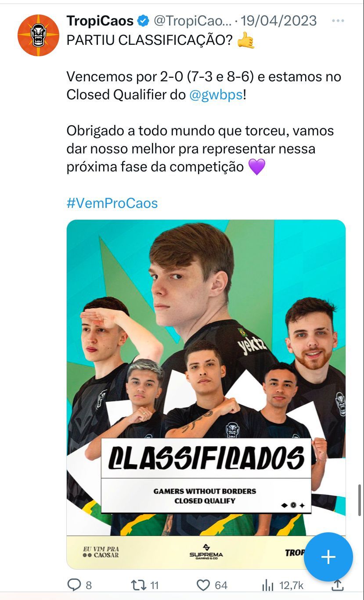Open the three-dot more options menu
The height and width of the screenshot is (600, 364).
(x=338, y=21)
